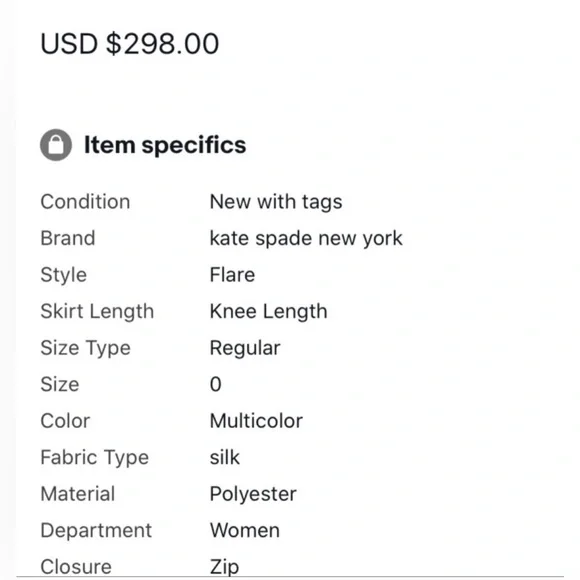Screen dimensions: 580x580
Task: Click the Women department value
Action: [x=245, y=530]
